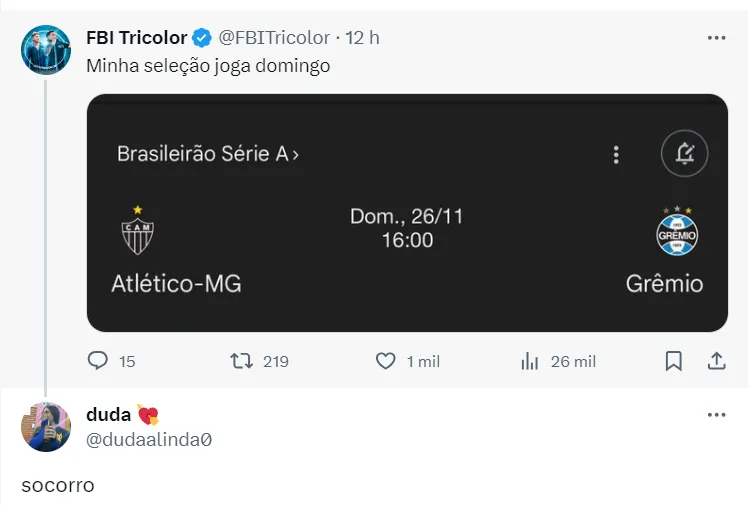
Task: Open more options on FBI Tricolor tweet
Action: 717,38
